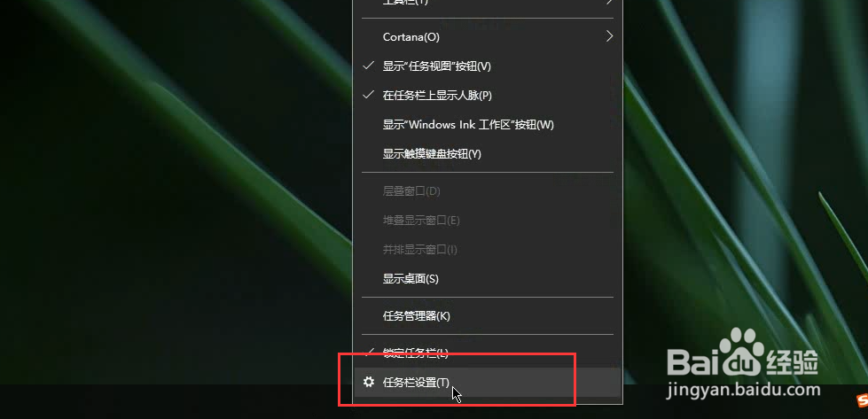The height and width of the screenshot is (419, 868).
Task: Toggle 锁定任务栏(L) option
Action: (487, 352)
